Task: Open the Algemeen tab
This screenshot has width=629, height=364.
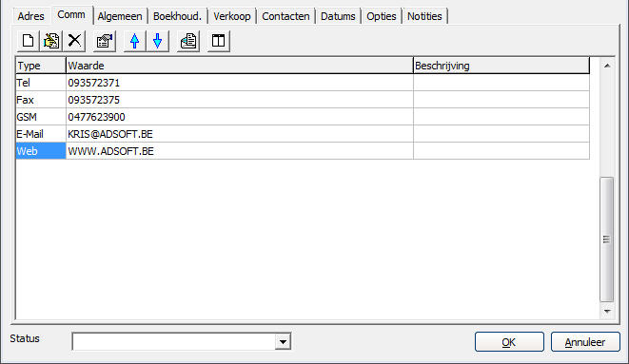Action: (x=120, y=16)
